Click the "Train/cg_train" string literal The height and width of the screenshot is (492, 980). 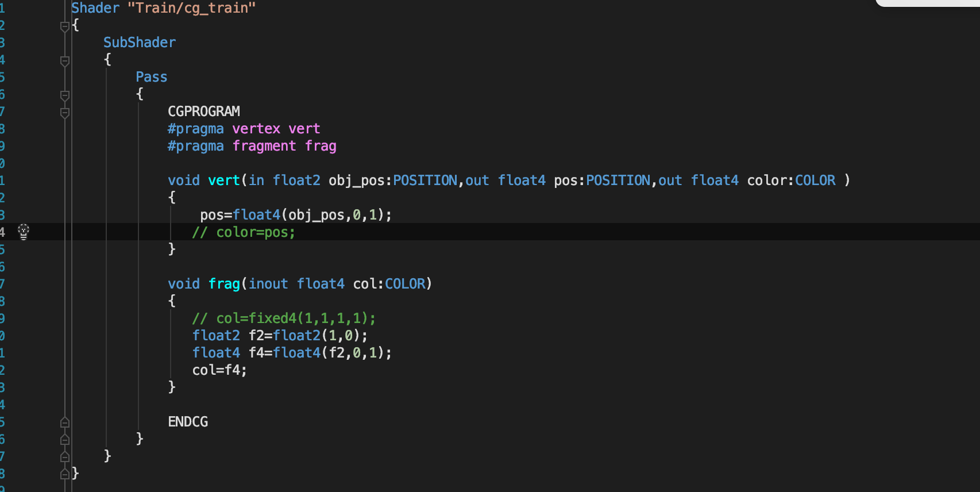click(x=192, y=8)
